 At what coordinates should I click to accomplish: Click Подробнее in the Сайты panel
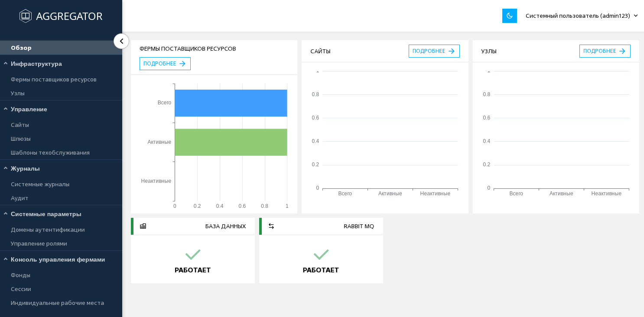click(x=434, y=51)
